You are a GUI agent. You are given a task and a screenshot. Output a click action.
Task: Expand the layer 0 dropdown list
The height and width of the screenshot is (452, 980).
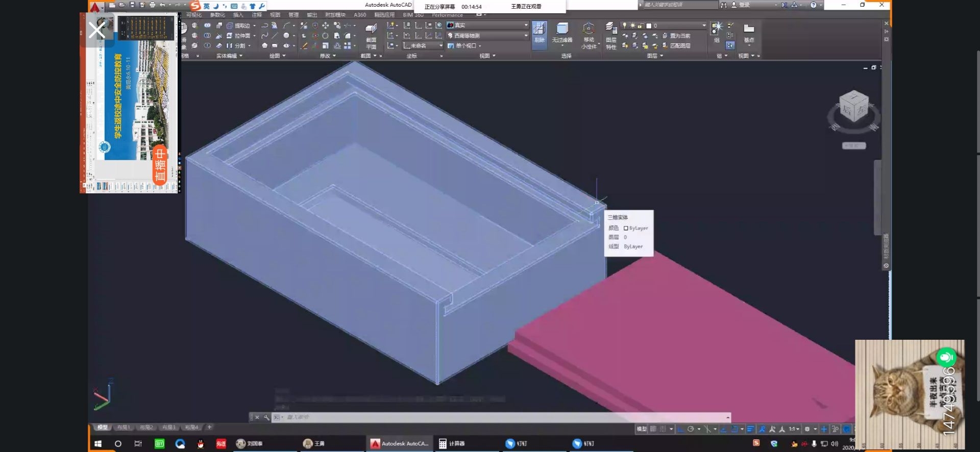704,26
